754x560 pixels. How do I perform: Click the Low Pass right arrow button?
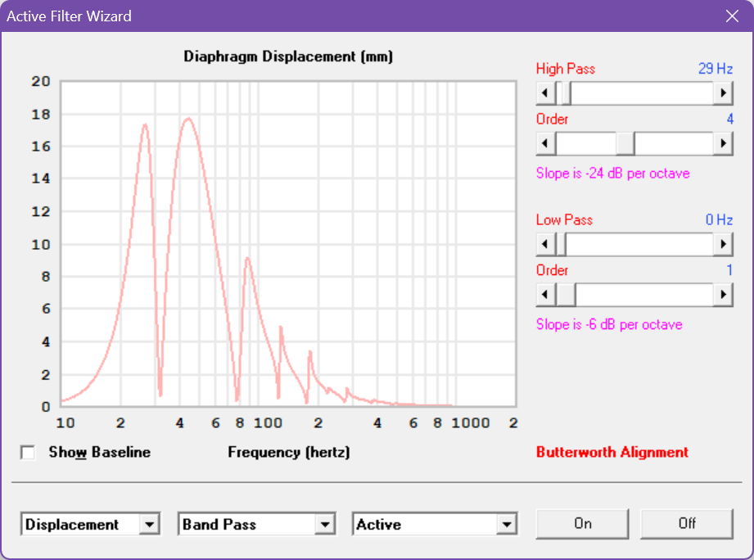[x=723, y=244]
